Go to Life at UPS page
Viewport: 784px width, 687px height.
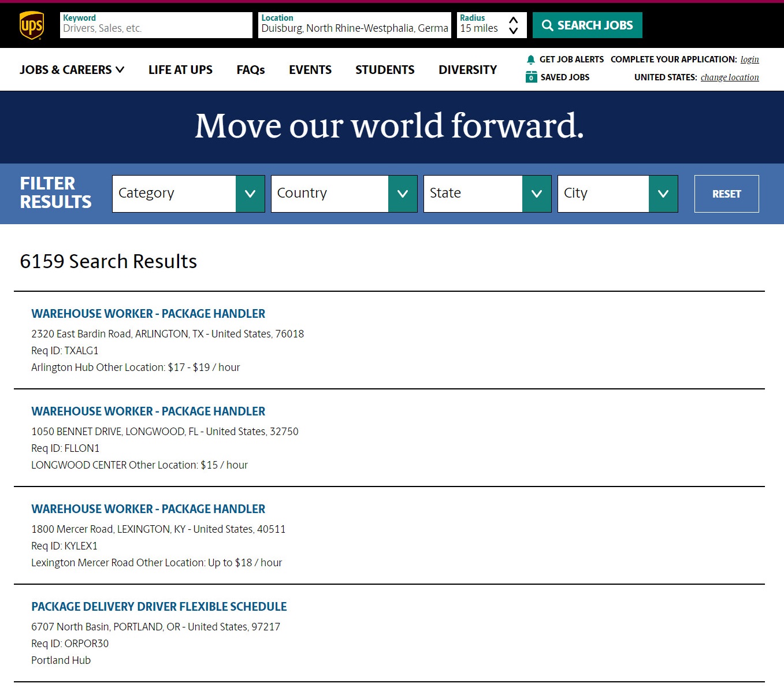(x=180, y=70)
